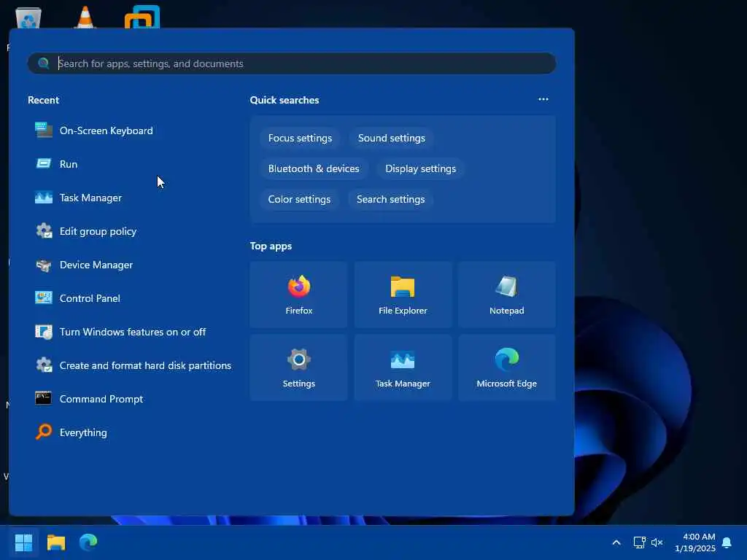
Task: Open Bluetooth & devices quick search
Action: tap(314, 168)
